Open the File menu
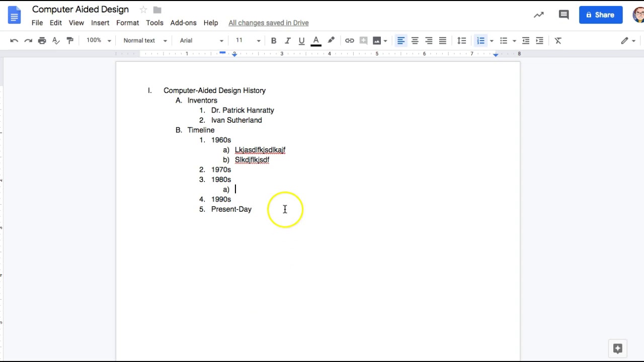Image resolution: width=644 pixels, height=362 pixels. pyautogui.click(x=37, y=23)
